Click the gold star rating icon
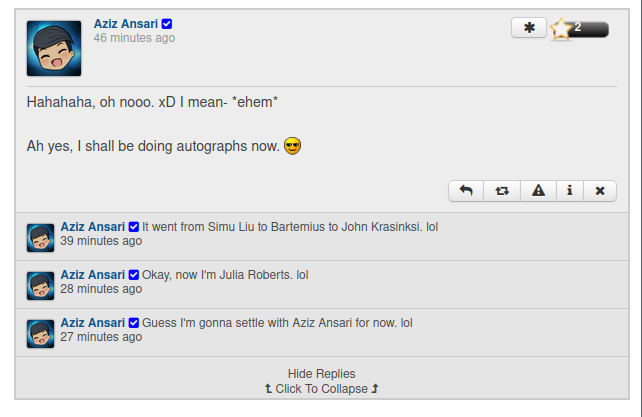This screenshot has width=642, height=417. 561,29
